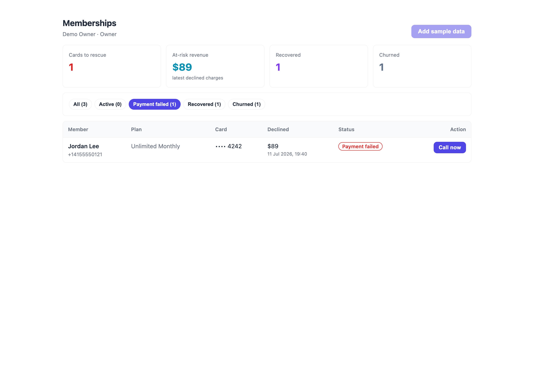Click the Memberships page heading
The image size is (534, 392).
click(89, 23)
